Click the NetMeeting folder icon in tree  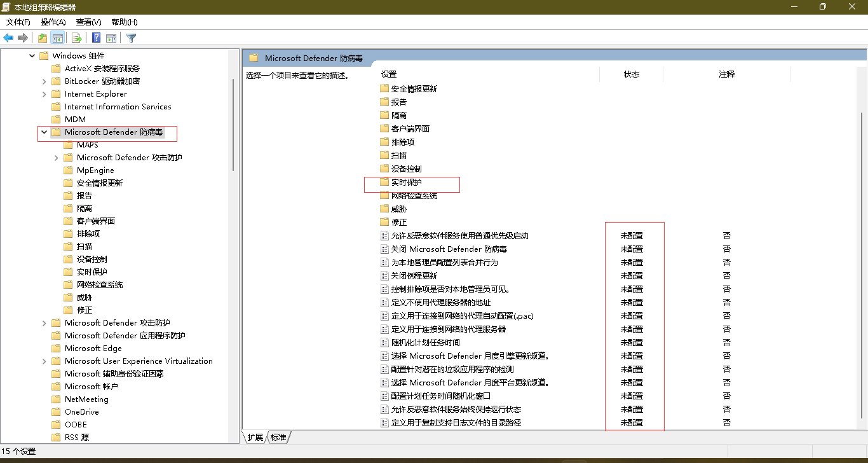[56, 399]
